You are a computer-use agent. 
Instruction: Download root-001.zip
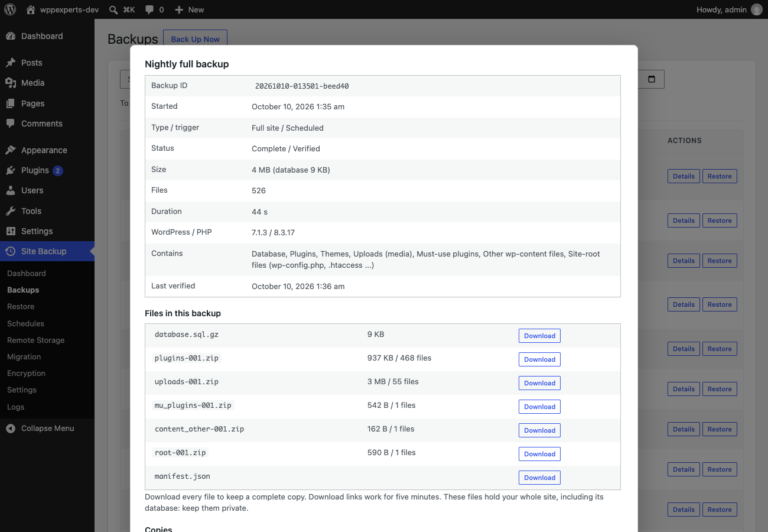[539, 454]
